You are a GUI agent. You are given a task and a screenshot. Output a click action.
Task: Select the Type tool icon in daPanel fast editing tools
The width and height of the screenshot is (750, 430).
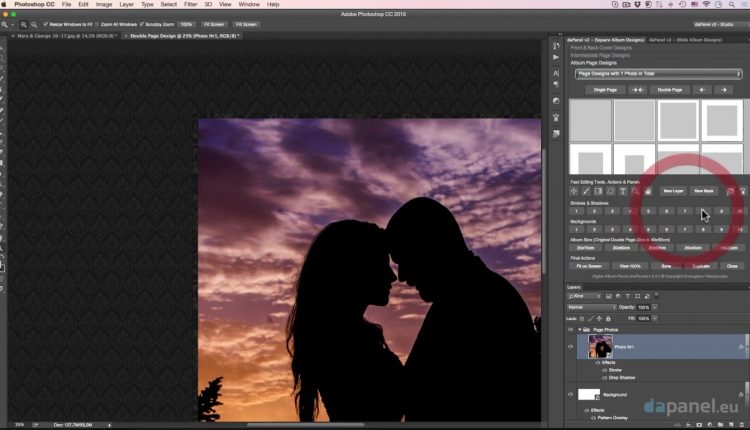click(x=623, y=191)
